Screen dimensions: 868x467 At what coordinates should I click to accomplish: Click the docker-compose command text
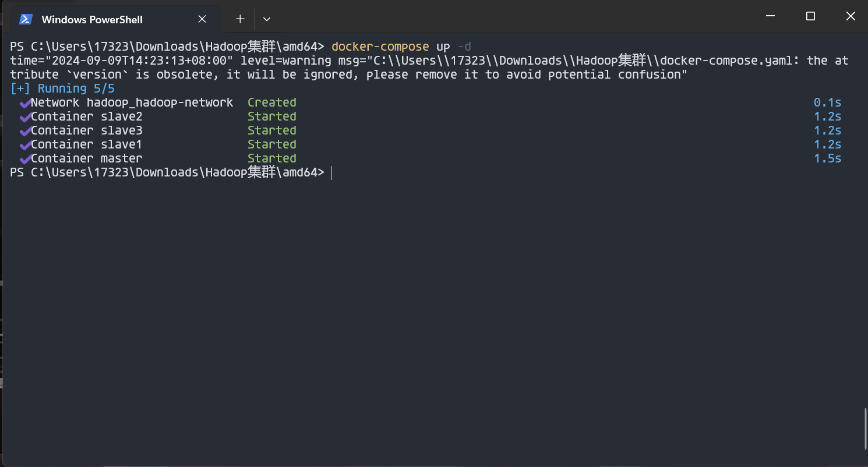(x=380, y=47)
